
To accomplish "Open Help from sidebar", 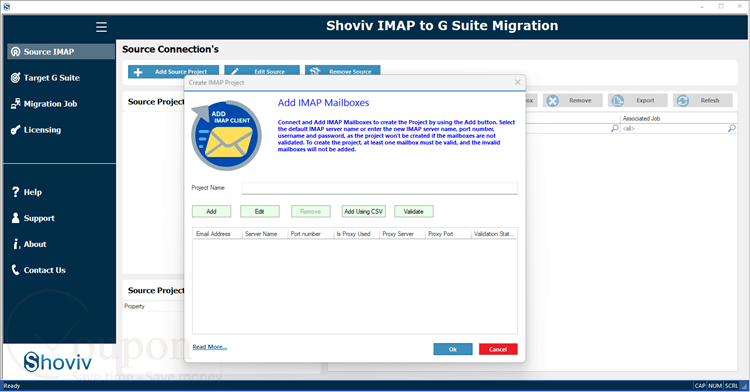I will pos(33,192).
